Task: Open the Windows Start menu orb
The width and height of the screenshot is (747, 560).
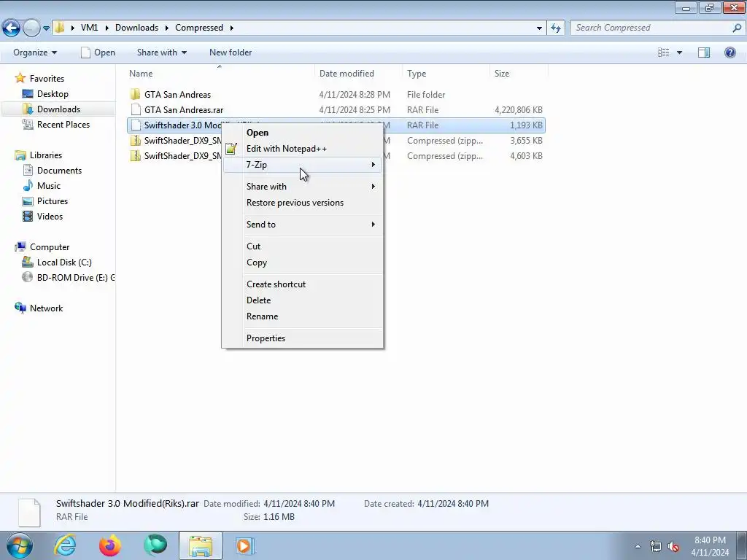Action: pyautogui.click(x=19, y=545)
